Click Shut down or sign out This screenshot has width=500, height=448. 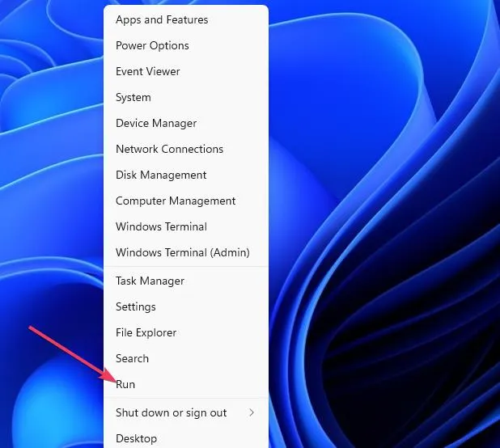[x=186, y=412]
